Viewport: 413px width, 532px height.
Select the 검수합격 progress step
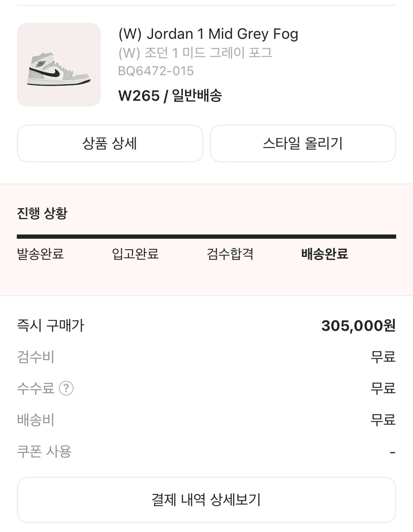click(x=230, y=254)
